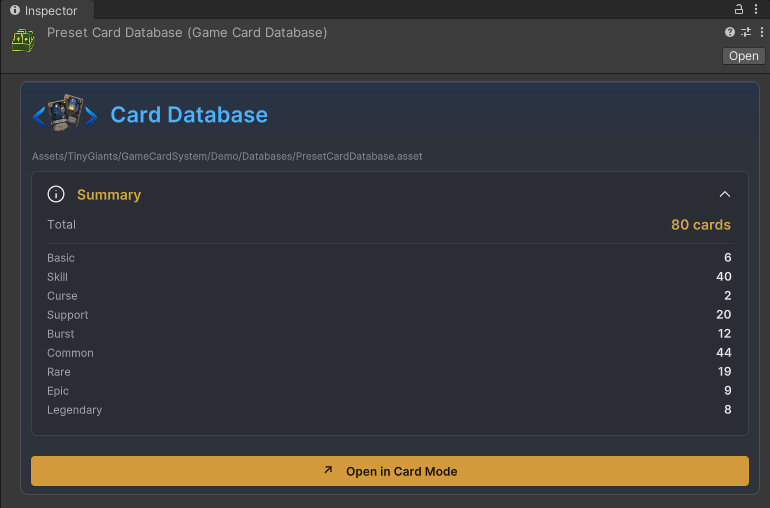Click the Preset Card Database title text
This screenshot has width=770, height=508.
point(187,32)
